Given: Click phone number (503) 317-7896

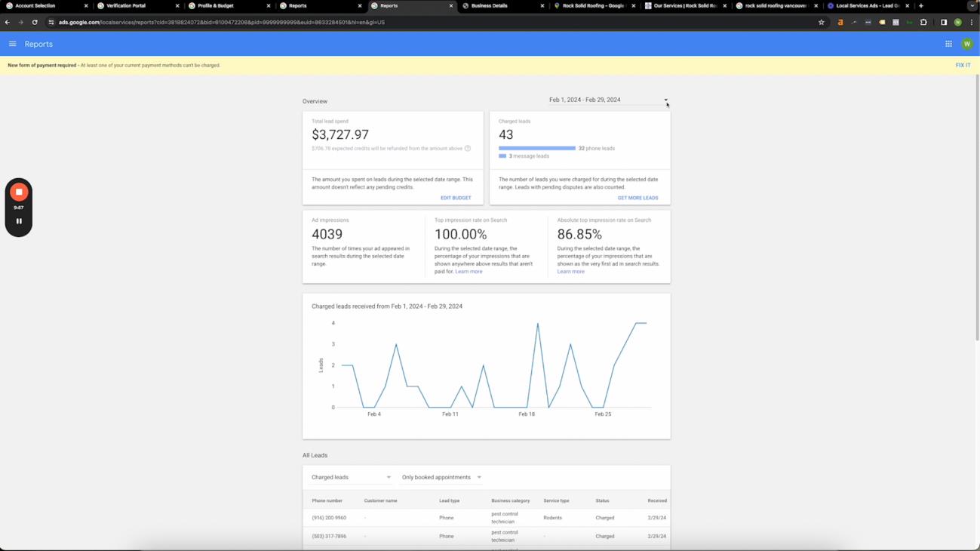Looking at the screenshot, I should pyautogui.click(x=329, y=537).
